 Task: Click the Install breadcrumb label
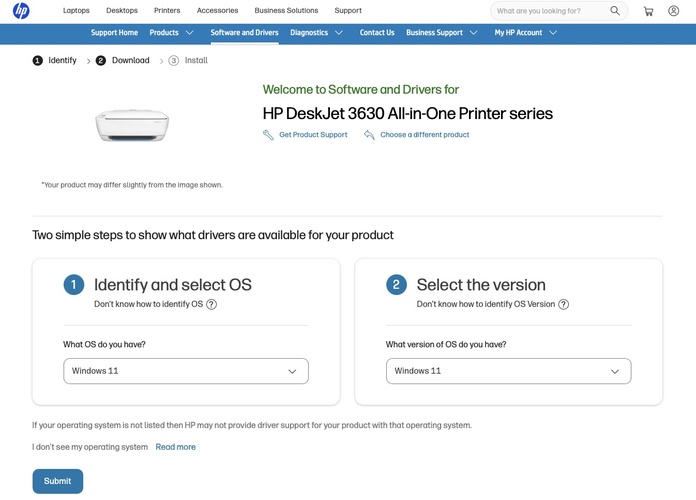click(x=196, y=60)
